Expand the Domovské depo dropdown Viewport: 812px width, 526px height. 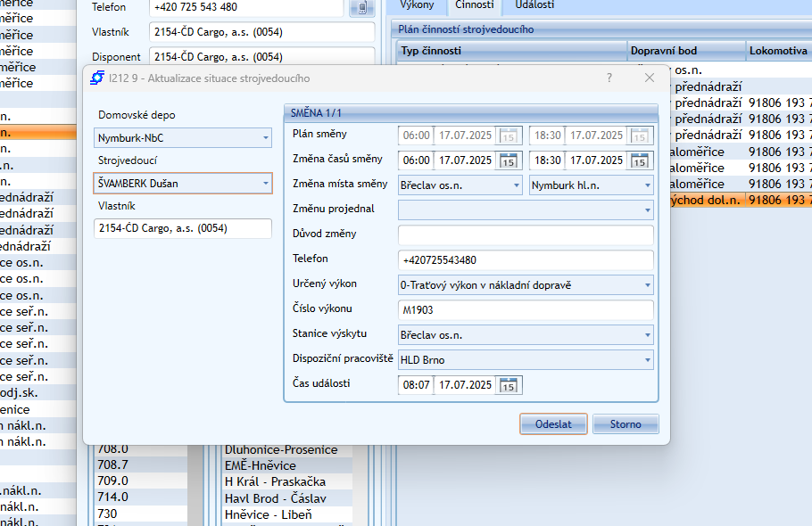point(266,138)
